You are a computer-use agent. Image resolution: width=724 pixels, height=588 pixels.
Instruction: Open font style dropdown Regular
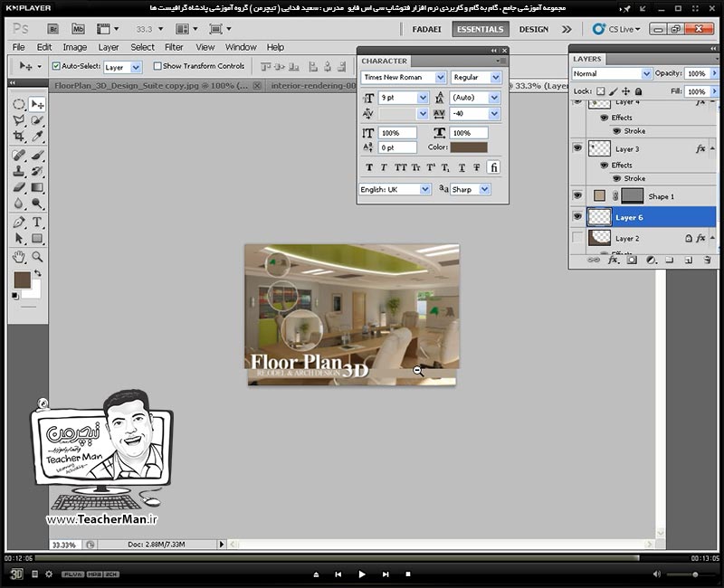[x=495, y=78]
